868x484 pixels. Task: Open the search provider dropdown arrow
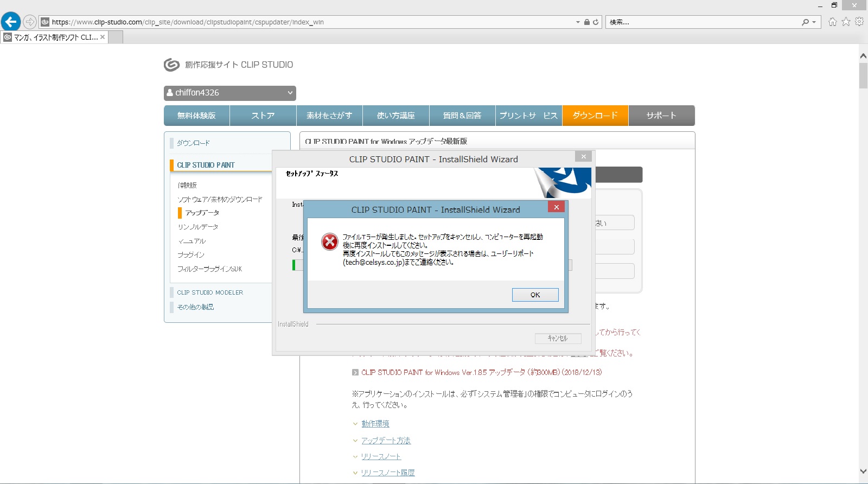tap(814, 22)
